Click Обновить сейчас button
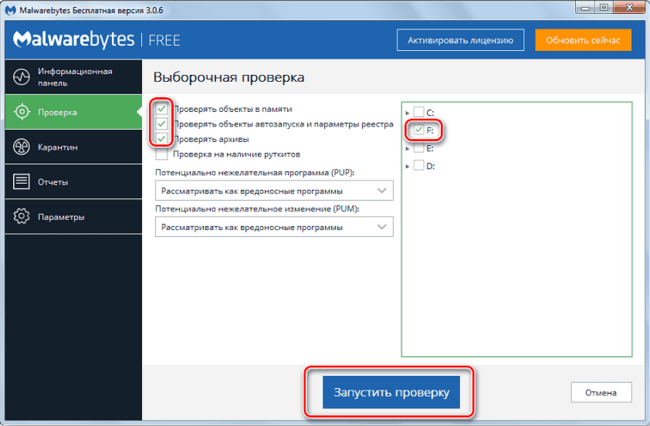Image resolution: width=650 pixels, height=426 pixels. (583, 40)
